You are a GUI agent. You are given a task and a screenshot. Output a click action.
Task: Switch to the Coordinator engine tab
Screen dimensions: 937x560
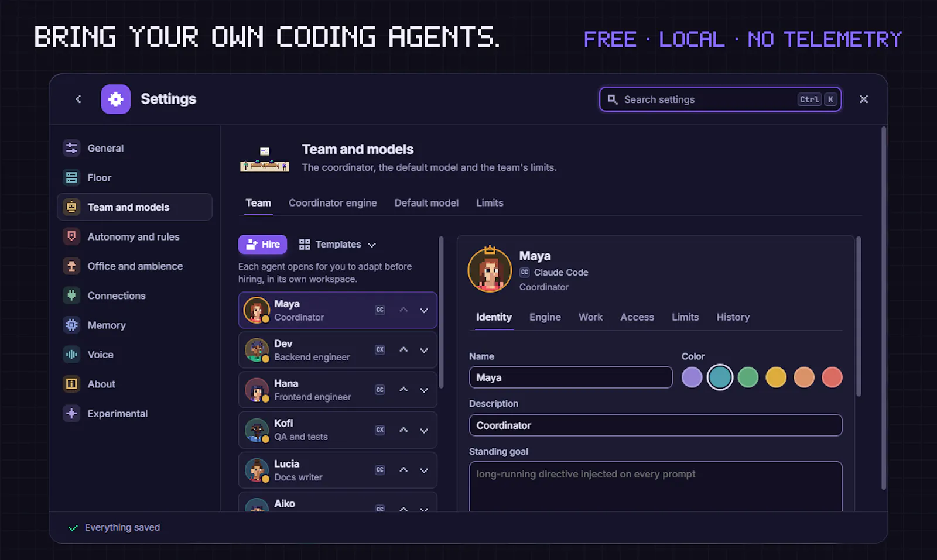pyautogui.click(x=333, y=203)
